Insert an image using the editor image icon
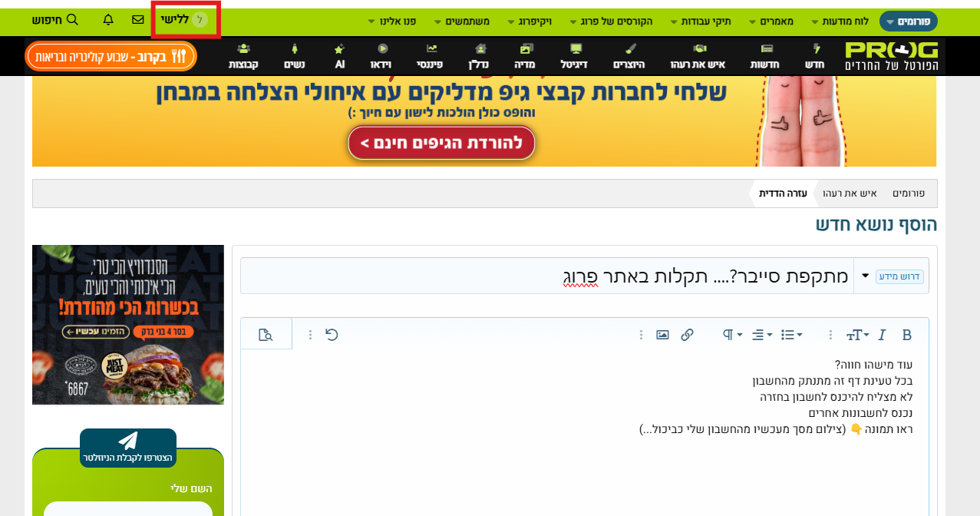The width and height of the screenshot is (980, 516). coord(661,335)
